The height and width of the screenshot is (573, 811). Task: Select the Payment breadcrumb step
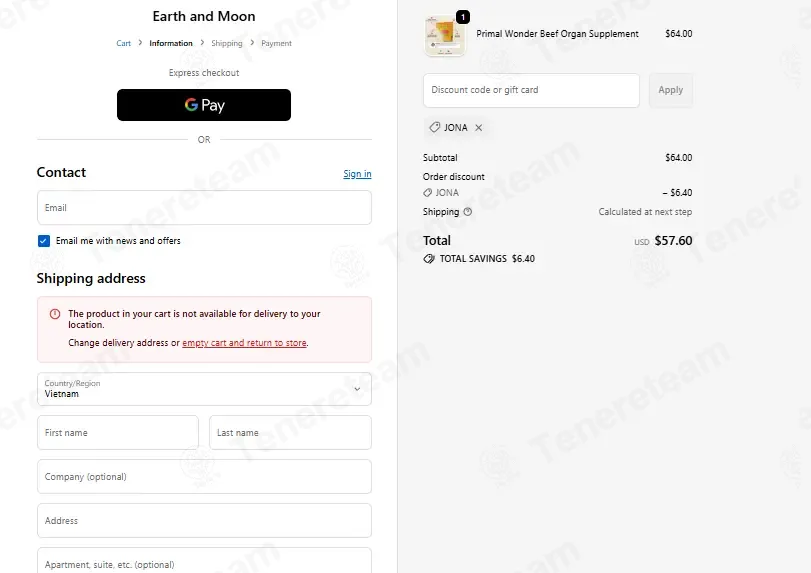click(276, 43)
